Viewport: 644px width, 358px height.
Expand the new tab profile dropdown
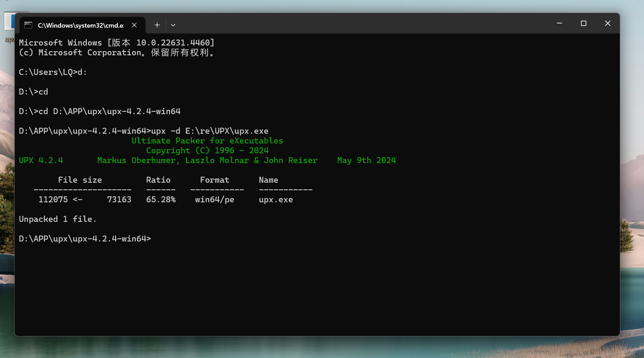point(173,25)
